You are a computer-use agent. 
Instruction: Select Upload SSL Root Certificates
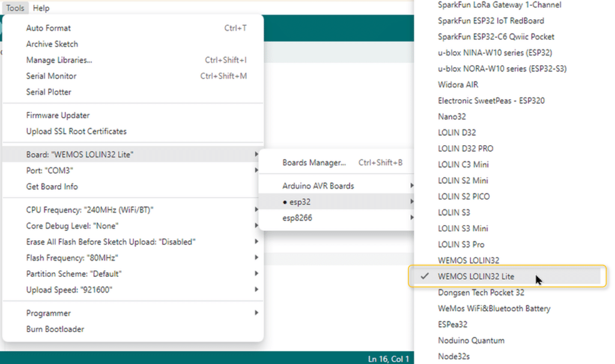133,132
